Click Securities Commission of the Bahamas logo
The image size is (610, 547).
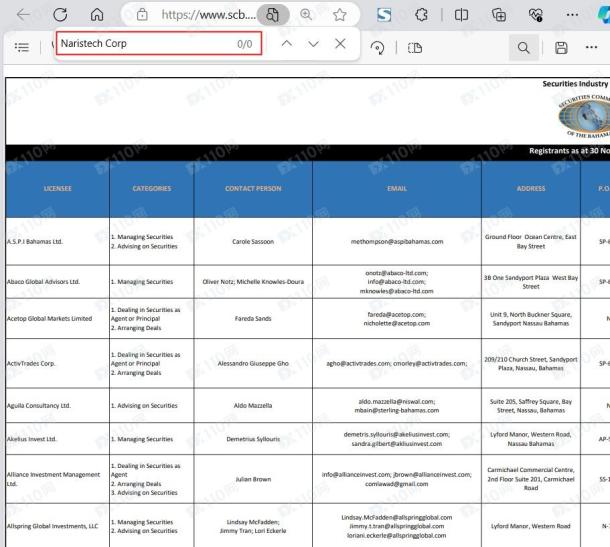coord(584,116)
